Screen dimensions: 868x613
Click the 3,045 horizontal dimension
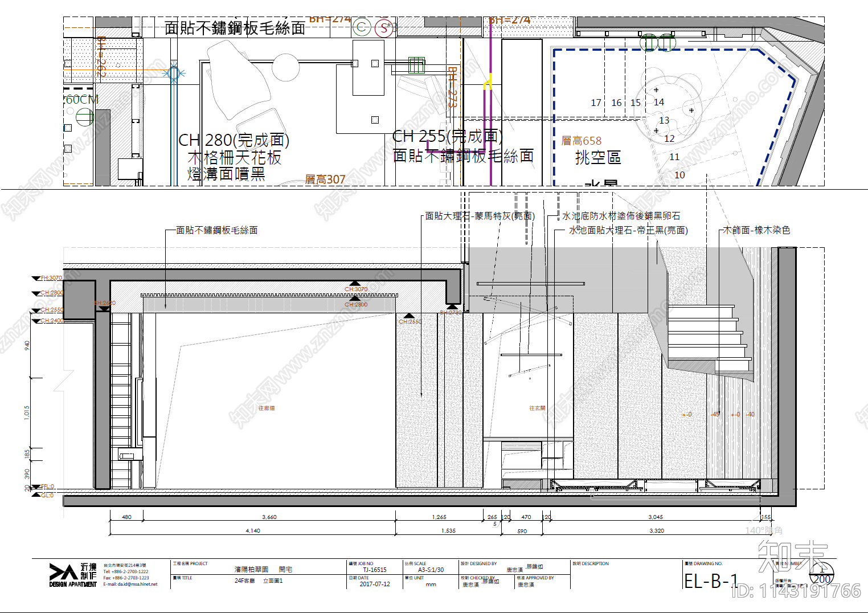tap(656, 517)
